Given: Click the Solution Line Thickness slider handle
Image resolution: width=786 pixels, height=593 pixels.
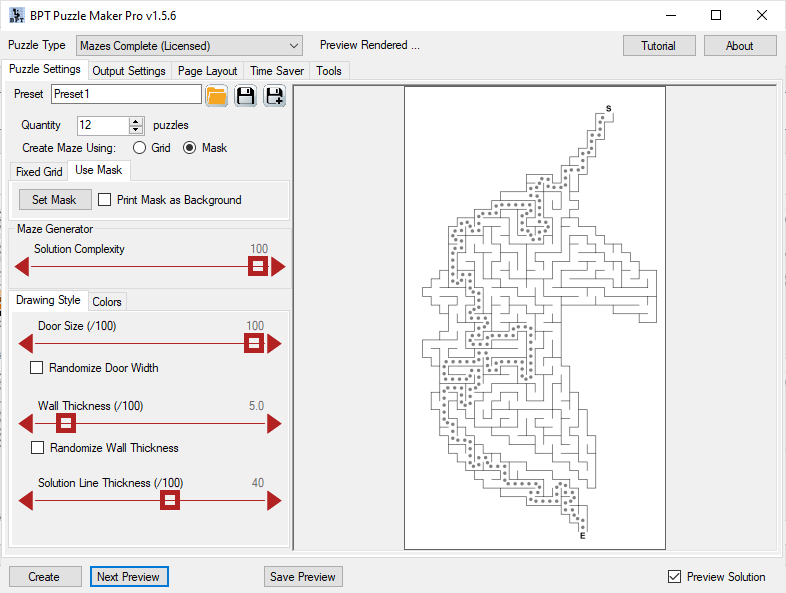Looking at the screenshot, I should click(x=170, y=500).
